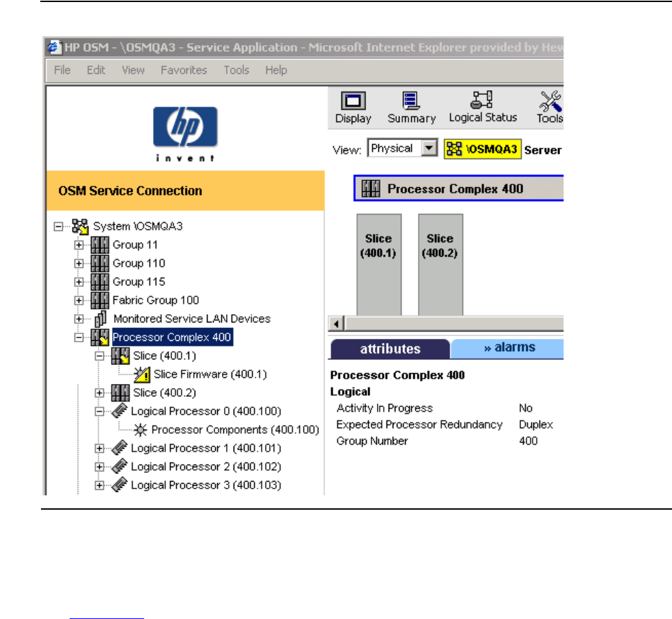The height and width of the screenshot is (619, 672).
Task: Click the horizontal scrollbar track
Action: tap(454, 324)
